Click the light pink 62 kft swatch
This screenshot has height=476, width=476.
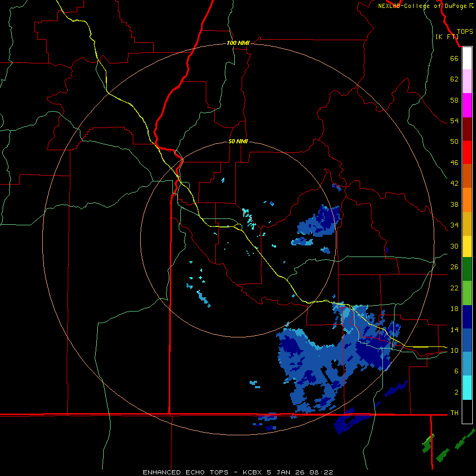click(467, 81)
